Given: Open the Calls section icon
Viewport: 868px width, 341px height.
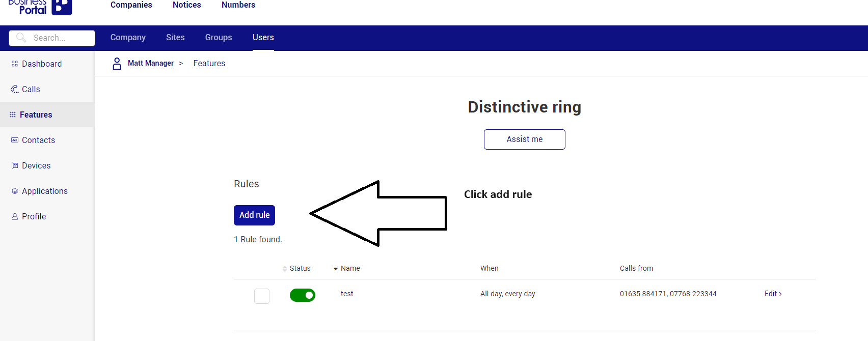Looking at the screenshot, I should coord(13,89).
